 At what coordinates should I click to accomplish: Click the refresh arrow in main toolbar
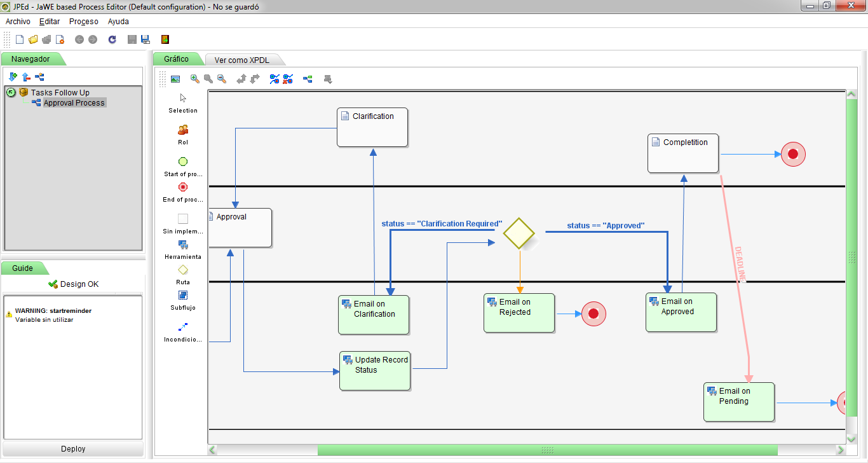pyautogui.click(x=112, y=39)
